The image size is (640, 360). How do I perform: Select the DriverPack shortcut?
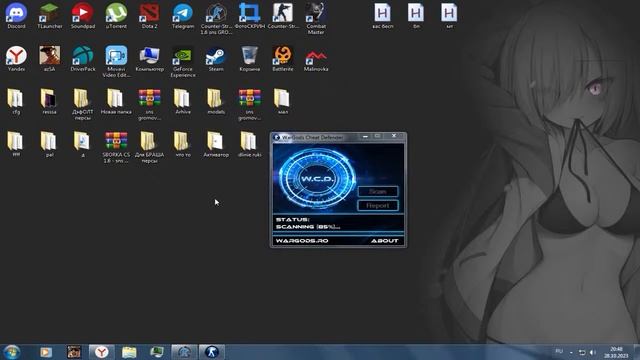(83, 59)
